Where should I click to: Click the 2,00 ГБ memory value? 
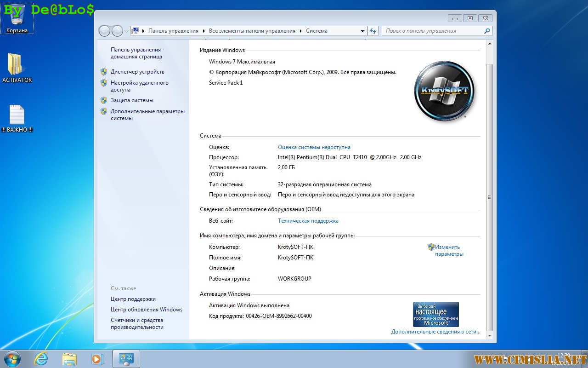click(x=286, y=167)
